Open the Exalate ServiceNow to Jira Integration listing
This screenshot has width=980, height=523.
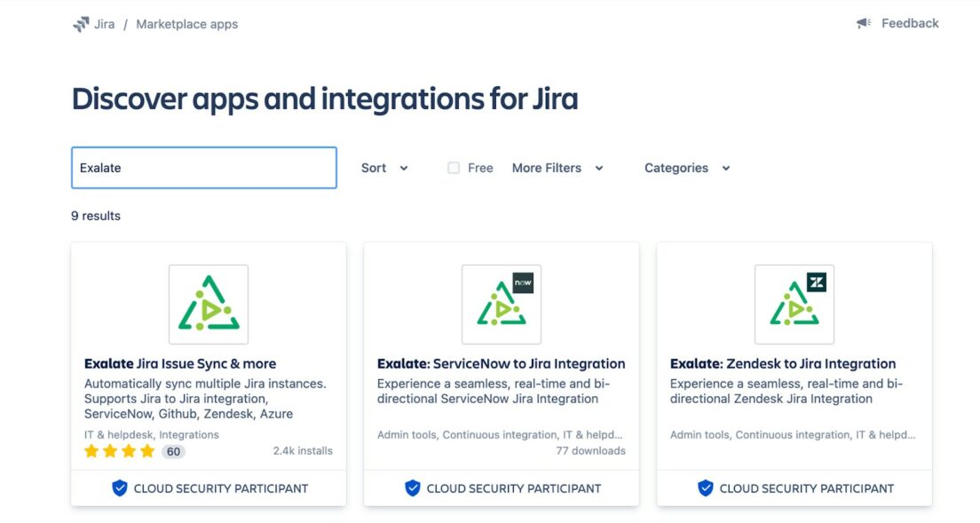pyautogui.click(x=501, y=363)
